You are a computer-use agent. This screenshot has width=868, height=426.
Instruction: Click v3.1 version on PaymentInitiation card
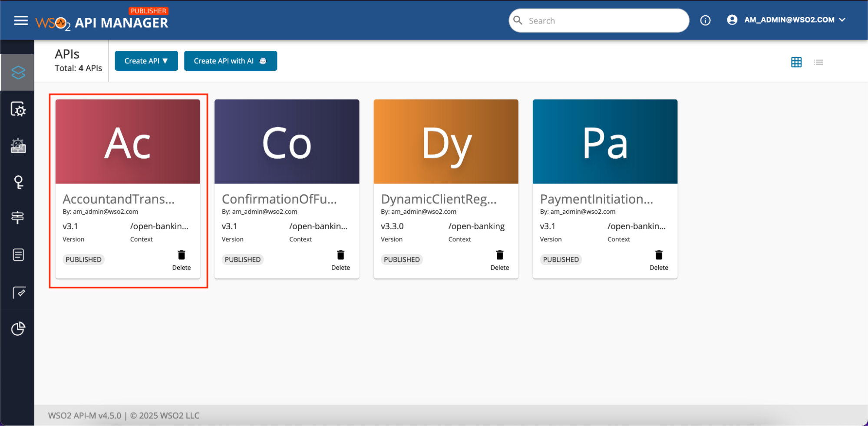point(548,226)
